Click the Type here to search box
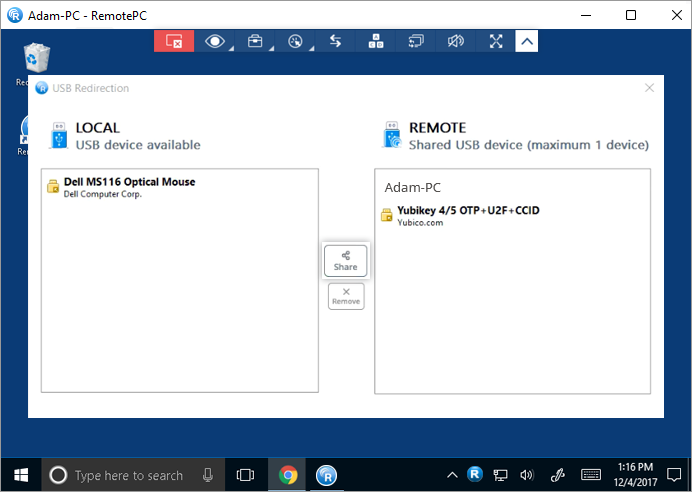The image size is (692, 492). point(128,475)
